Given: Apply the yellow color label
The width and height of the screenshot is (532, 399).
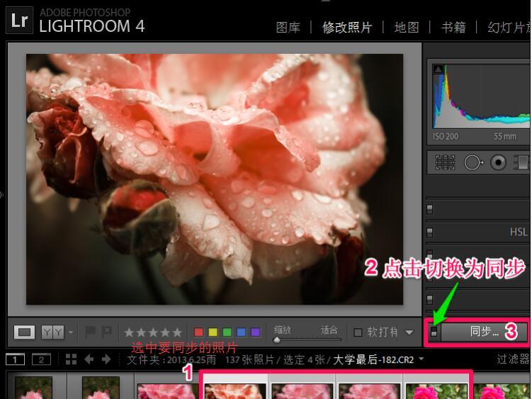Looking at the screenshot, I should (x=213, y=332).
